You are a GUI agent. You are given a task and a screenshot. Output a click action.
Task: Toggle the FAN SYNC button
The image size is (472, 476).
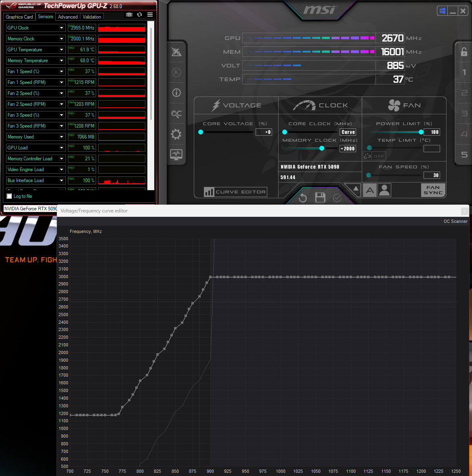(433, 190)
